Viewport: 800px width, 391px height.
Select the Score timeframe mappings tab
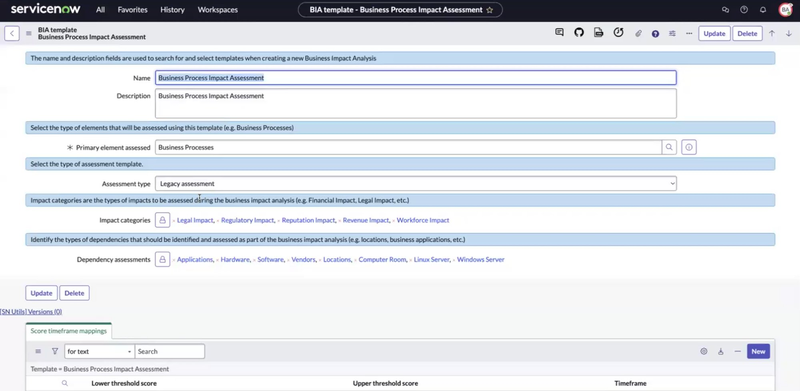pos(69,331)
